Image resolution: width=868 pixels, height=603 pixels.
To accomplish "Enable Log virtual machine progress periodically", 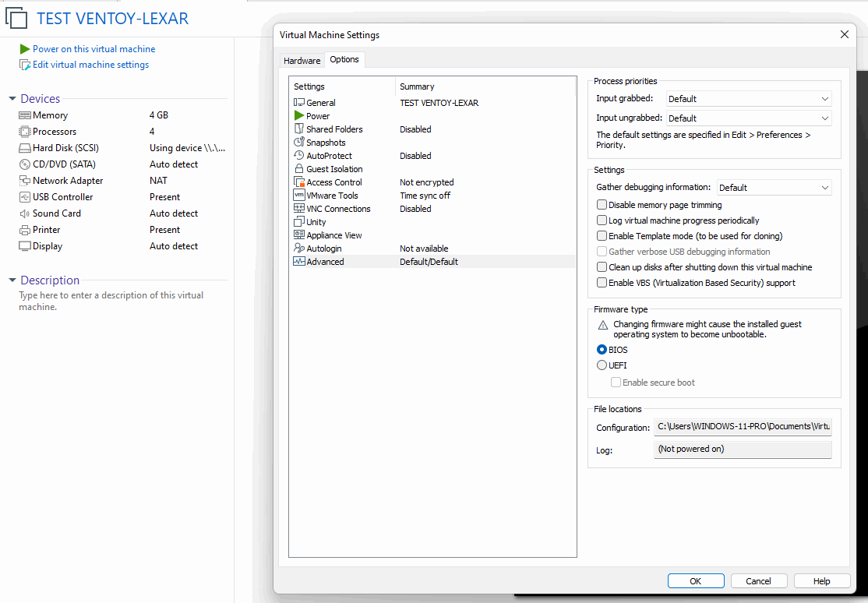I will click(602, 220).
